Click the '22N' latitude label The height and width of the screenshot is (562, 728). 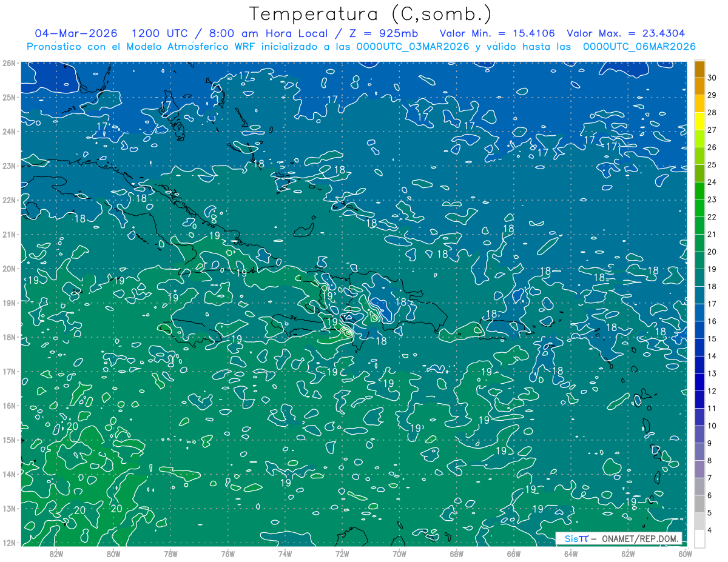[8, 200]
